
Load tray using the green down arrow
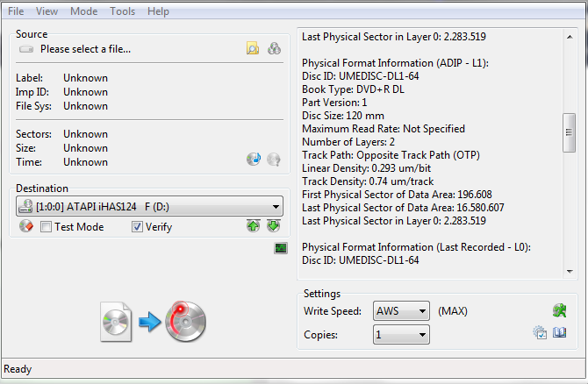click(274, 226)
